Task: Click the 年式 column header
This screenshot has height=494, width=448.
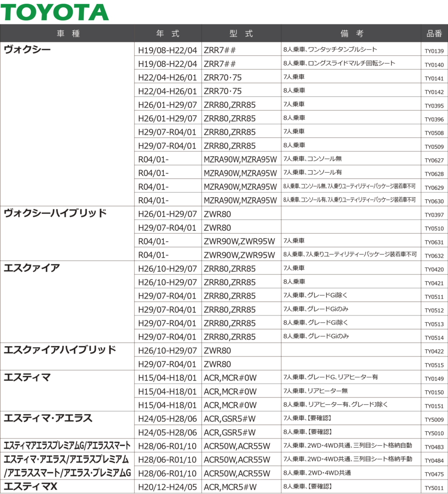Action: (168, 33)
